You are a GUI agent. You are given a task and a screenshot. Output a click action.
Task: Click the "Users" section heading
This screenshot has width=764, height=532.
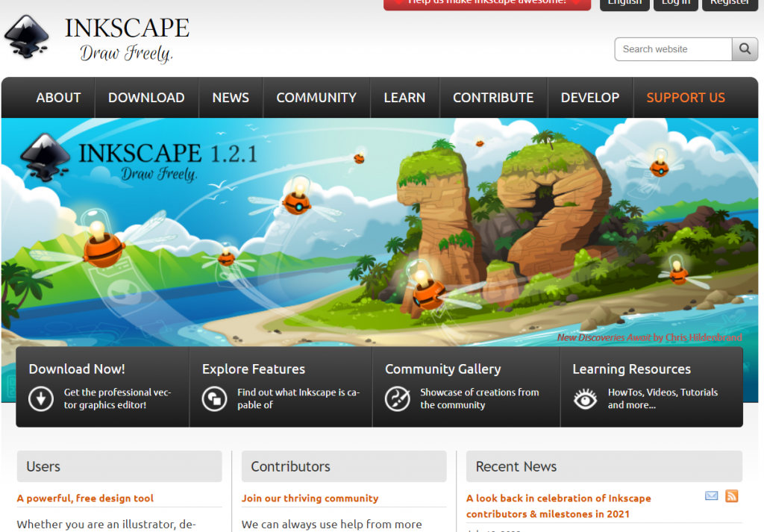[43, 466]
